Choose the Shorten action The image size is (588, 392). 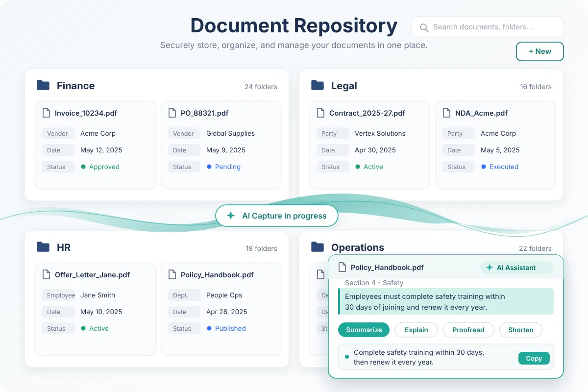(521, 330)
